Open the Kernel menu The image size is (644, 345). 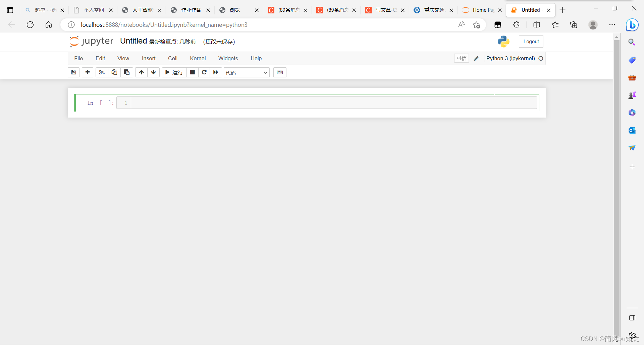click(198, 58)
